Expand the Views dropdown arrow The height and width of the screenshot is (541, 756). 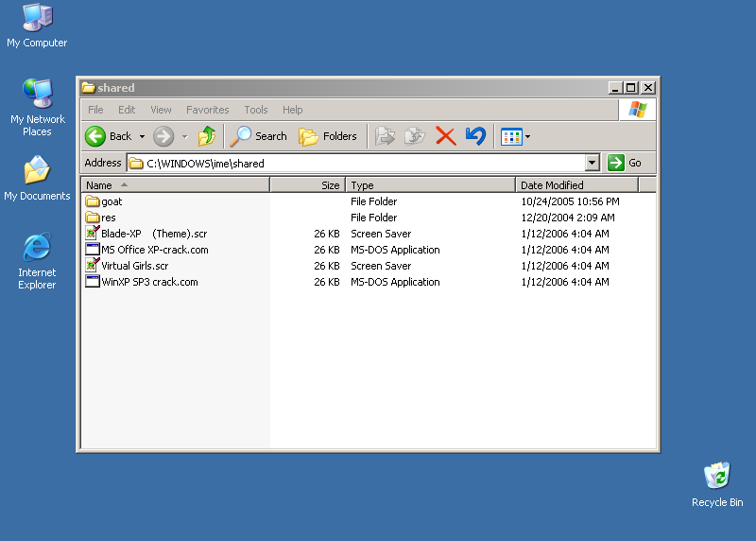tap(528, 137)
